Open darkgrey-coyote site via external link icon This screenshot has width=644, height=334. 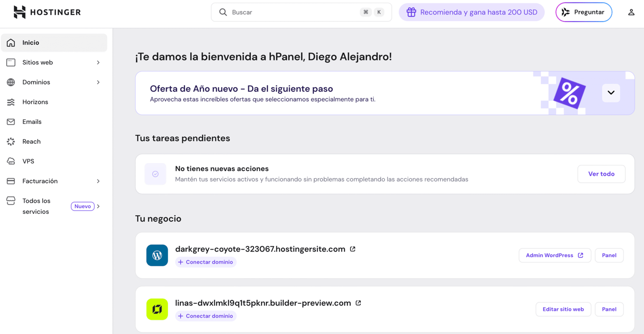[353, 249]
